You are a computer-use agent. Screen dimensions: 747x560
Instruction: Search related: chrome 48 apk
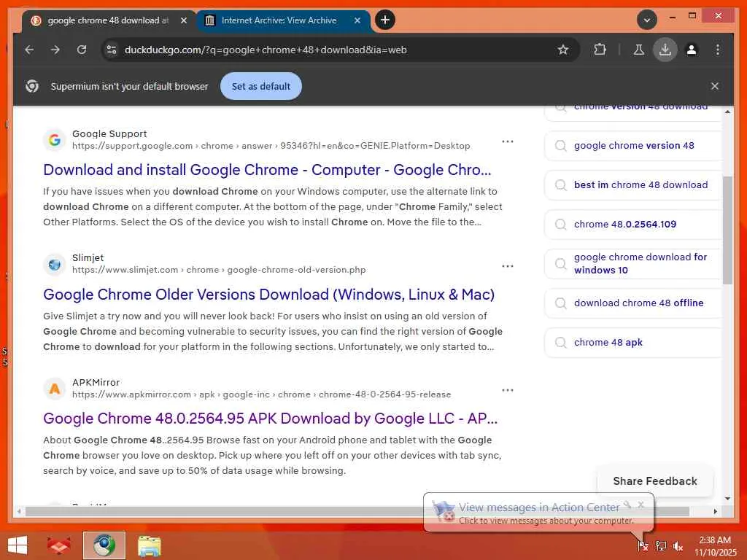coord(634,343)
